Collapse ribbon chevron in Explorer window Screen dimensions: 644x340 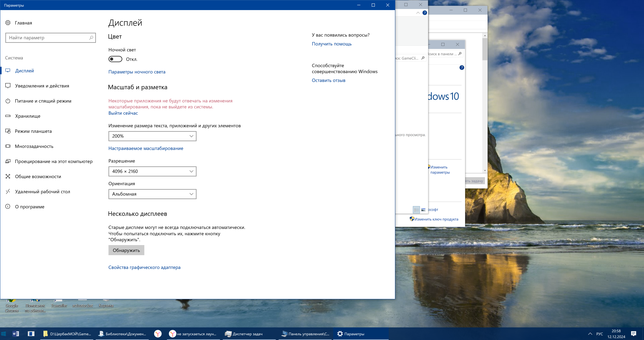pos(418,13)
